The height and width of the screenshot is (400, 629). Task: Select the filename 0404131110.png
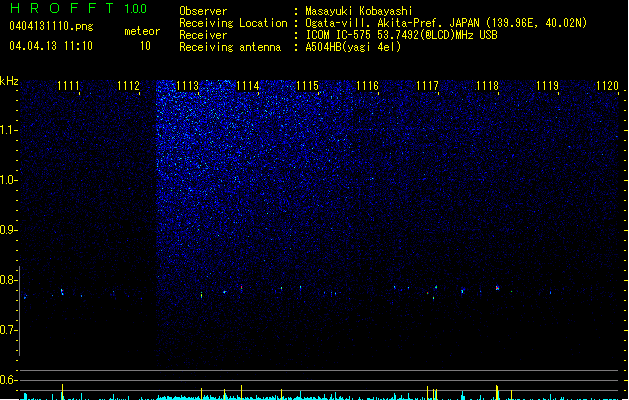pyautogui.click(x=51, y=26)
